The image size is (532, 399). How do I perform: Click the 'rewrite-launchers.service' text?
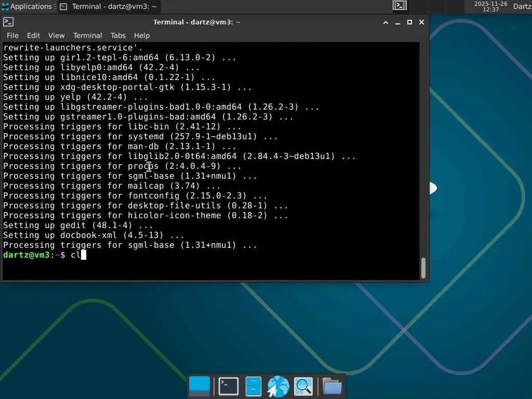pos(73,47)
